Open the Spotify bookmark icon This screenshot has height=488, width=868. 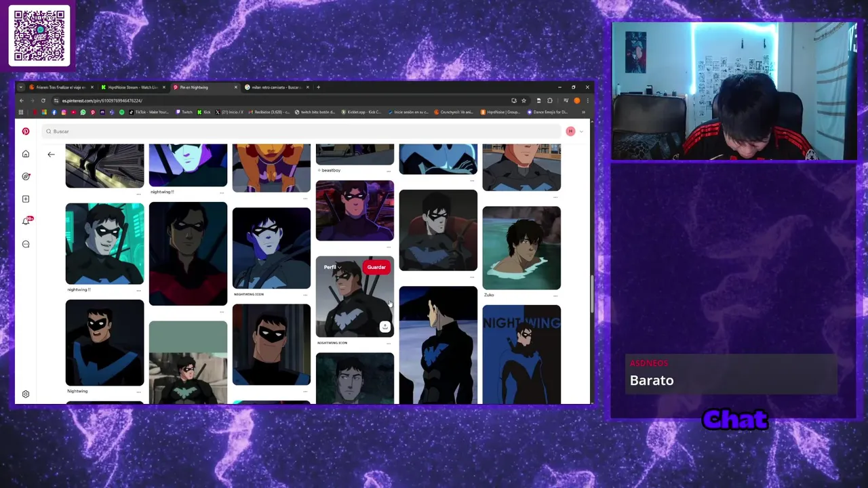[121, 112]
